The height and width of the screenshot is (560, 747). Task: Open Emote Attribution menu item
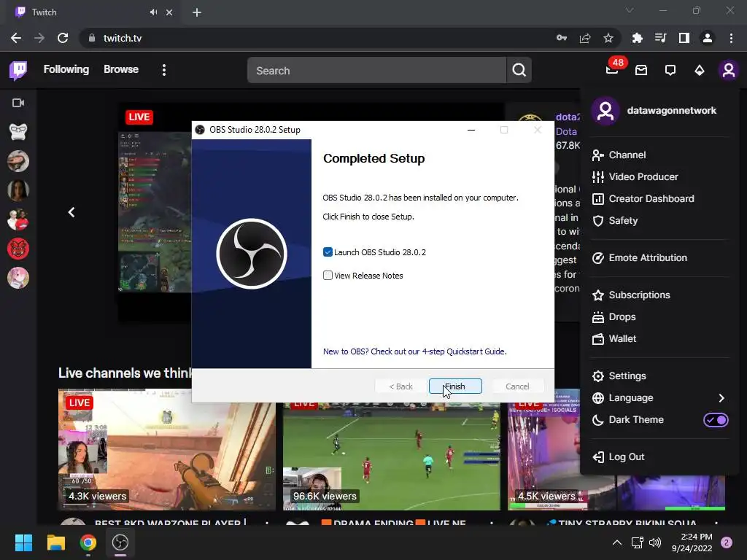coord(659,257)
